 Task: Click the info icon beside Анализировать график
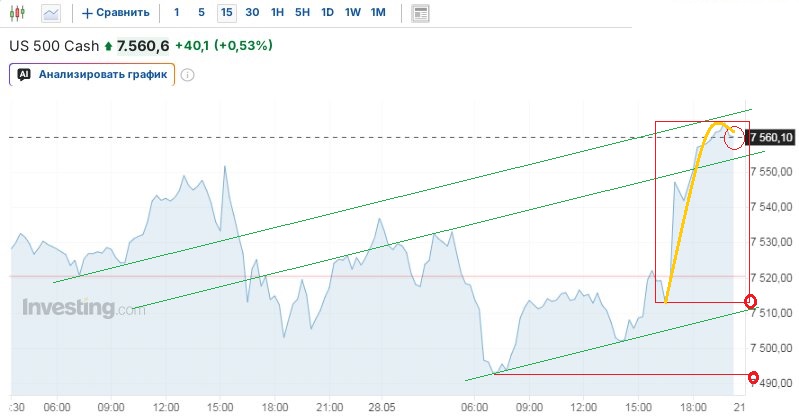click(x=188, y=75)
